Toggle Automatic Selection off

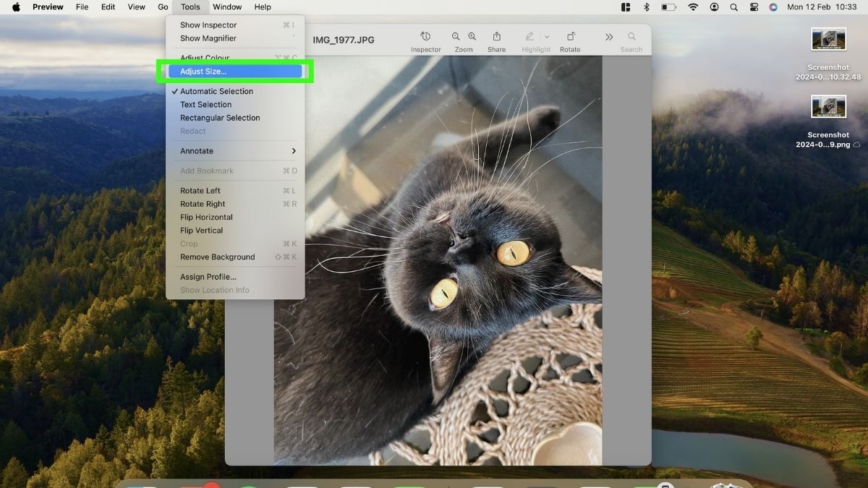pos(215,91)
